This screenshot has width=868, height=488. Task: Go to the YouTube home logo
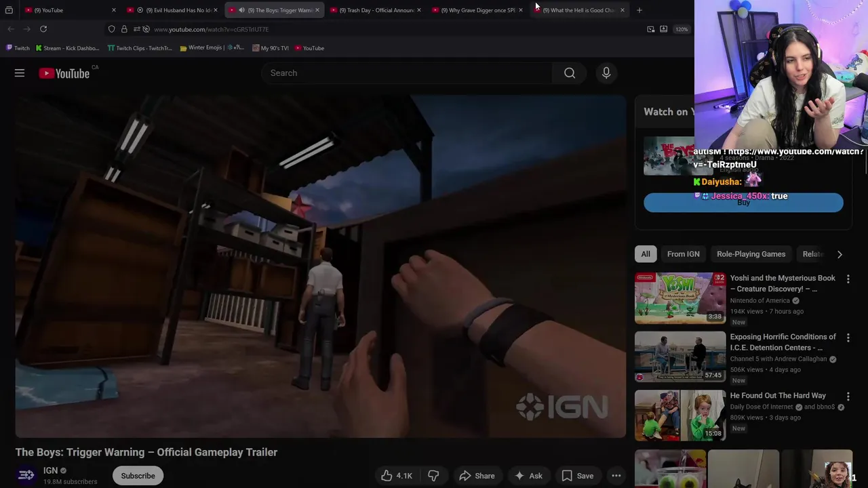(x=64, y=73)
